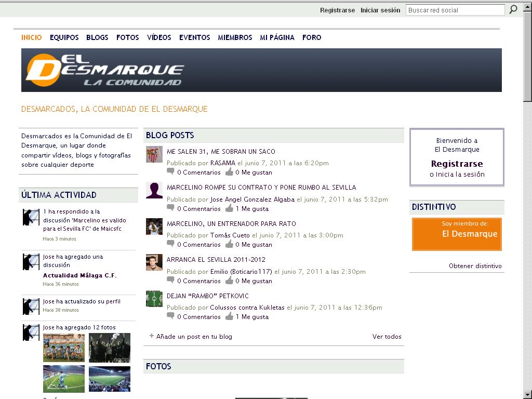Click the plus icon before 'Añade un post'
532x399 pixels.
152,336
